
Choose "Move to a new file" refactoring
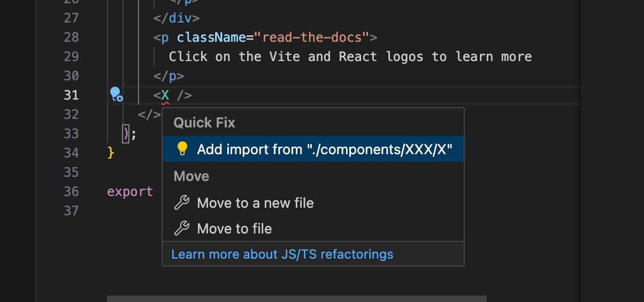pyautogui.click(x=255, y=203)
